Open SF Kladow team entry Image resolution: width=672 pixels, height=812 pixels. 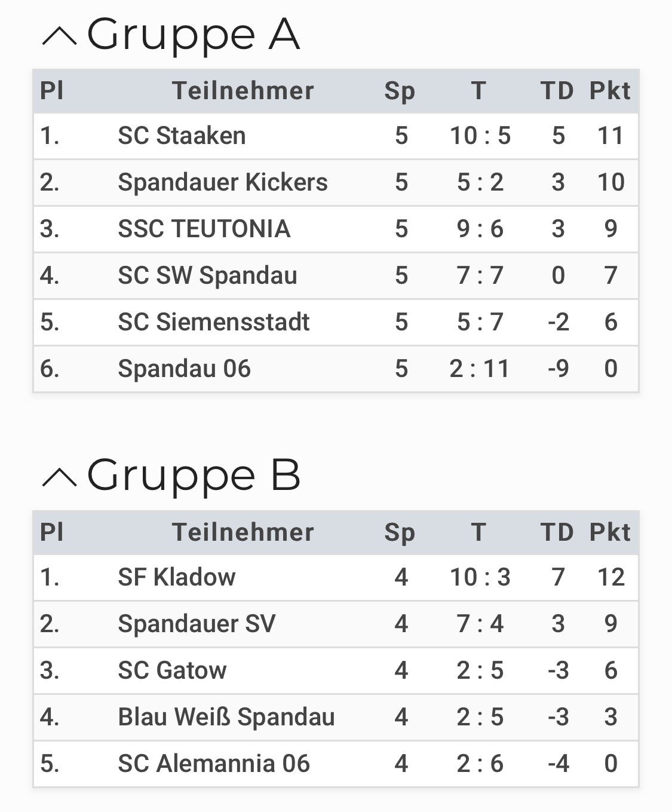pyautogui.click(x=176, y=578)
